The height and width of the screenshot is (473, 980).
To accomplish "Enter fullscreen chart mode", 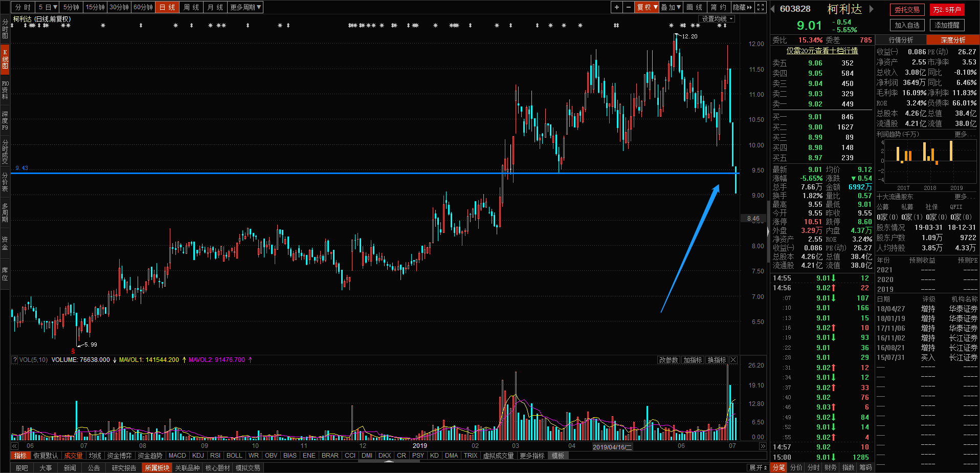I will tap(761, 7).
